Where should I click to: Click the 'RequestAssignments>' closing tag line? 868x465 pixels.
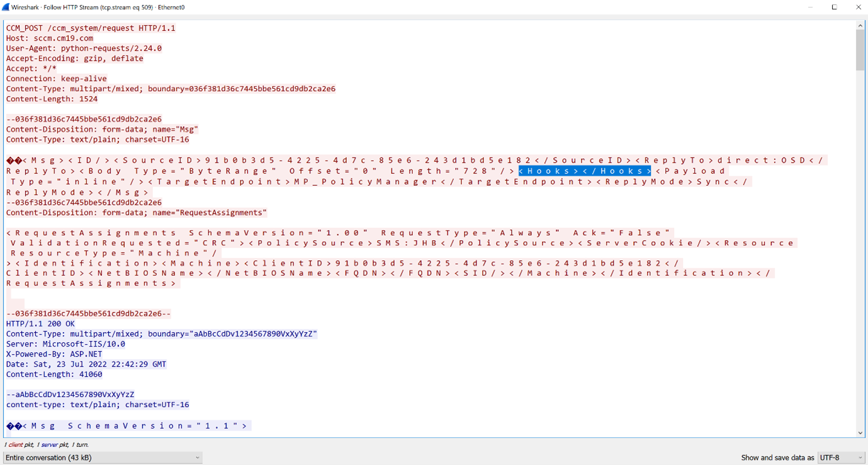93,283
